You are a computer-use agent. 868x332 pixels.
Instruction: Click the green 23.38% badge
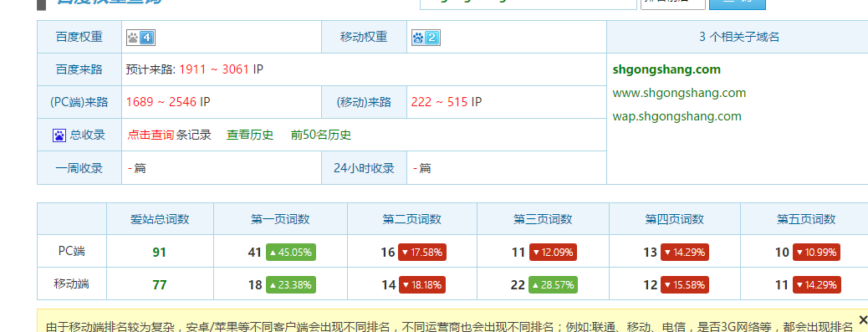(x=291, y=285)
